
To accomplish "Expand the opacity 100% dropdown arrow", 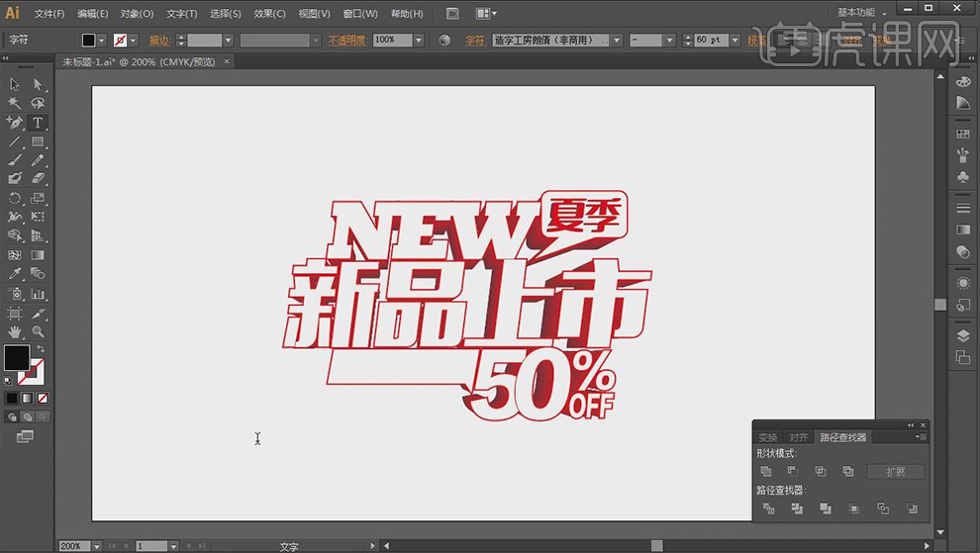I will [419, 41].
